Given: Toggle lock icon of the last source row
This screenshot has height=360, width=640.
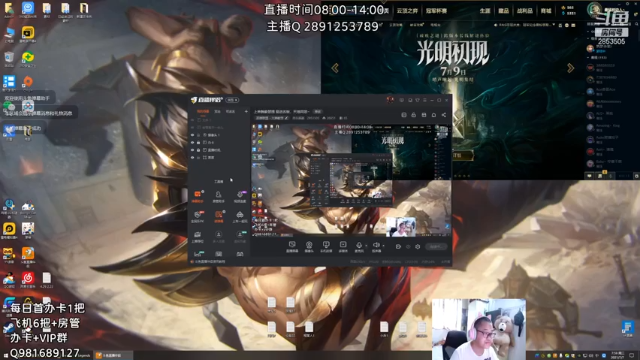Looking at the screenshot, I should tap(198, 158).
